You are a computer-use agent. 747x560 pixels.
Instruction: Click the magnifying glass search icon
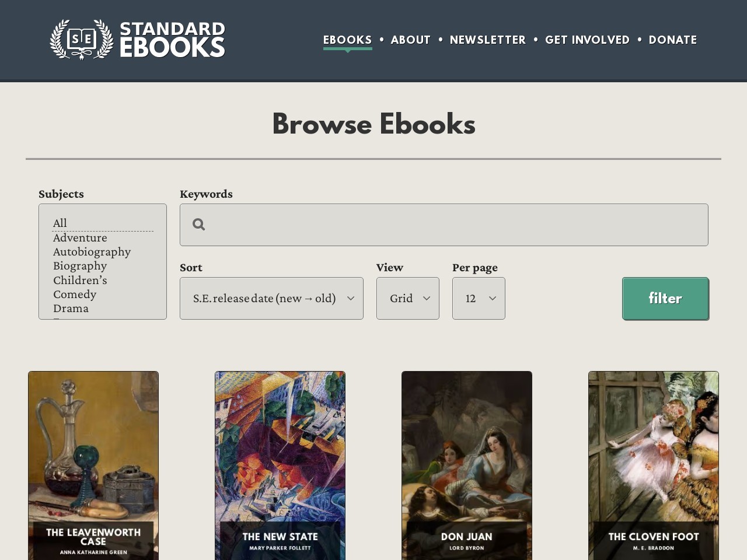[x=198, y=225]
